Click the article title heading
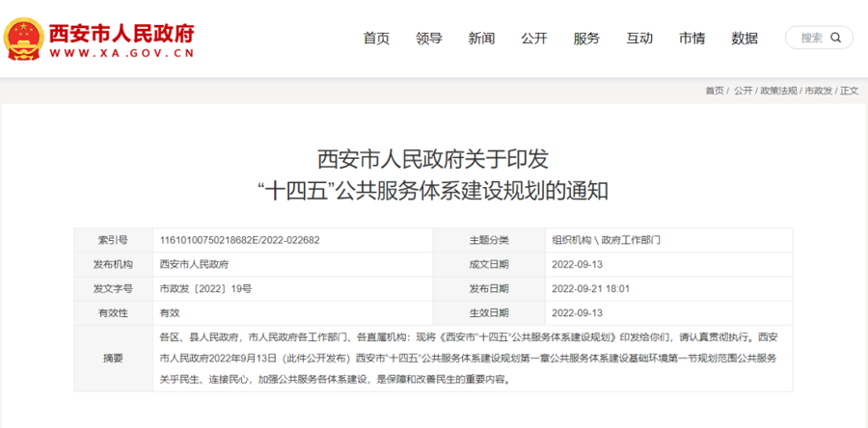 click(433, 174)
